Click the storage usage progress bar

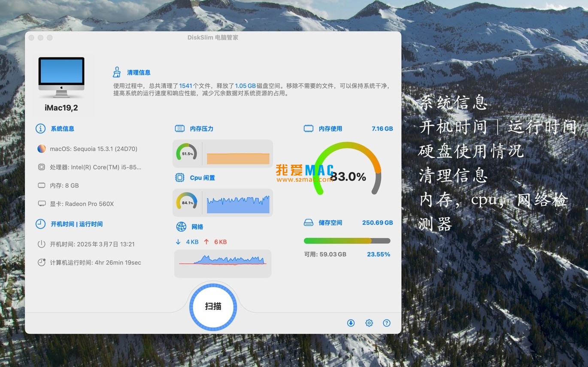click(x=347, y=241)
